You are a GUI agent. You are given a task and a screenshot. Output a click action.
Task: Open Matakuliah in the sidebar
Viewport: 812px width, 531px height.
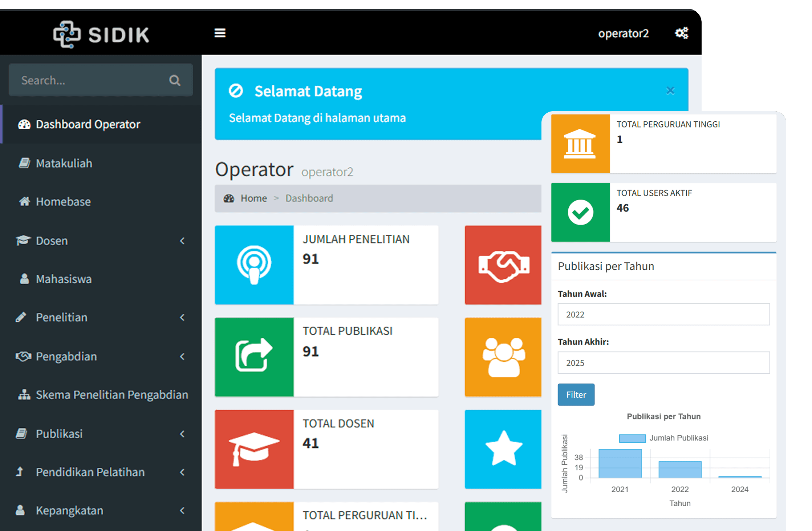101,163
